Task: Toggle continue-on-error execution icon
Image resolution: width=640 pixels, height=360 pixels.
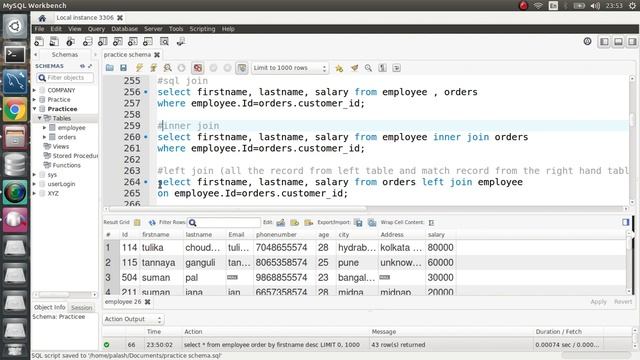Action: [198, 68]
